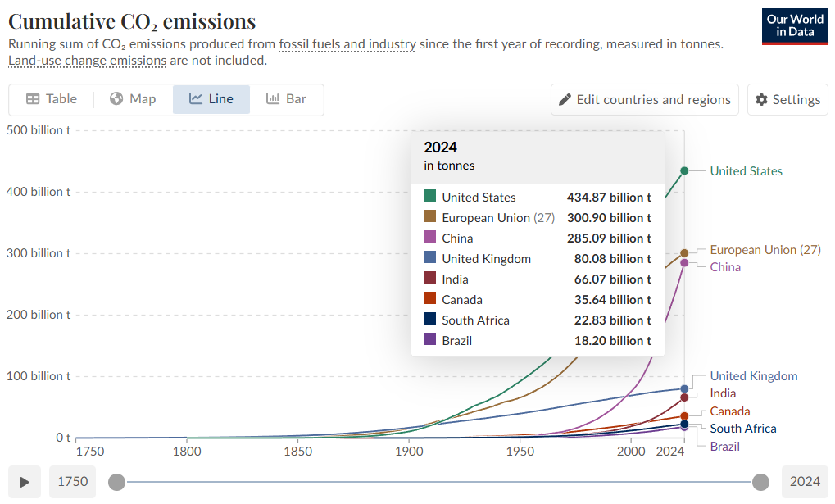Open the Settings gear button

(787, 100)
